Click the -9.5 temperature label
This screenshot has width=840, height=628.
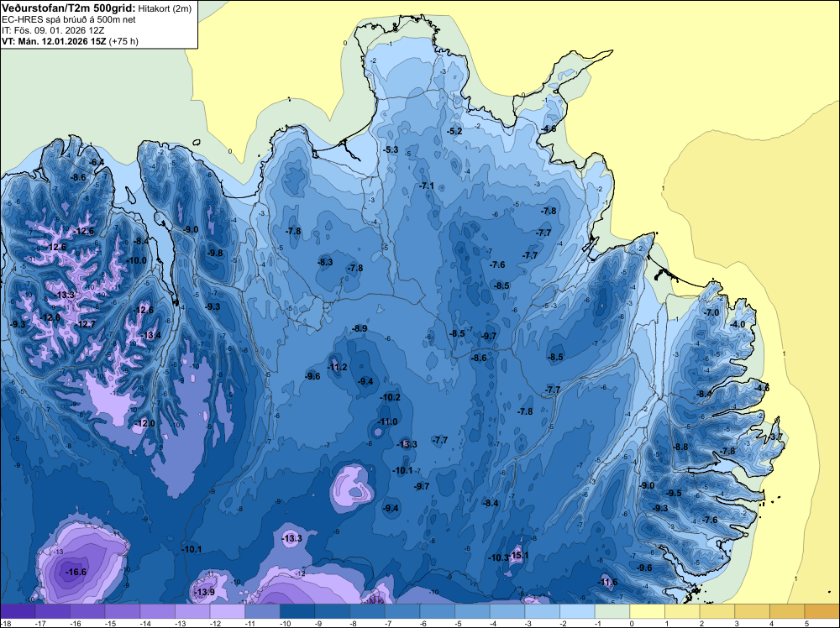674,493
